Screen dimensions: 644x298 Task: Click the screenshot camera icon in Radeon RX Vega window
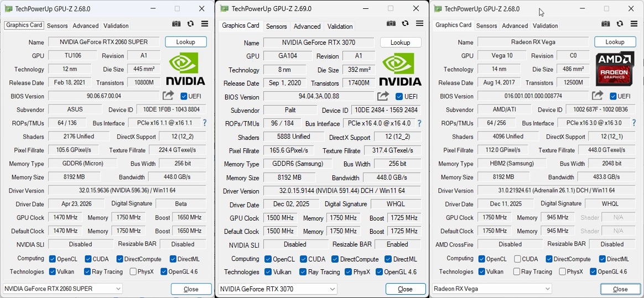coord(606,24)
